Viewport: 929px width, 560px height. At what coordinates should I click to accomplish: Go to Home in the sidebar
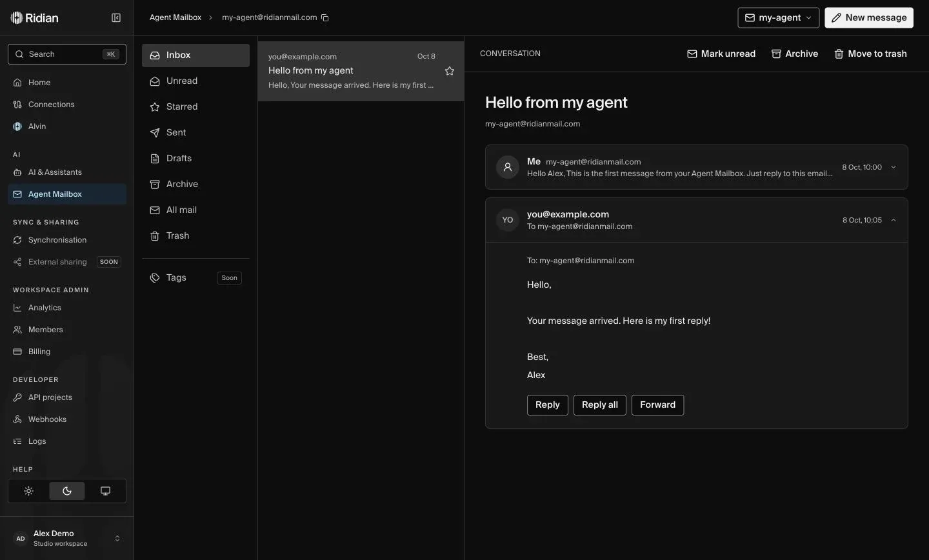67,83
